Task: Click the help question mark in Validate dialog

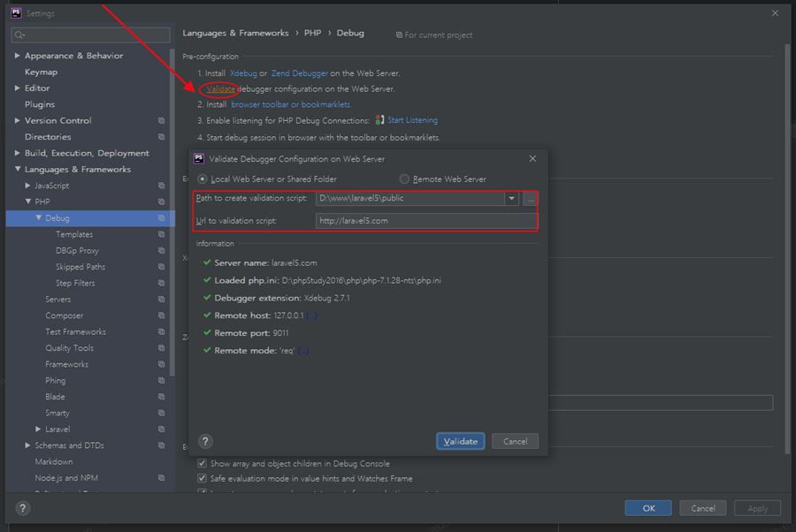Action: coord(205,441)
